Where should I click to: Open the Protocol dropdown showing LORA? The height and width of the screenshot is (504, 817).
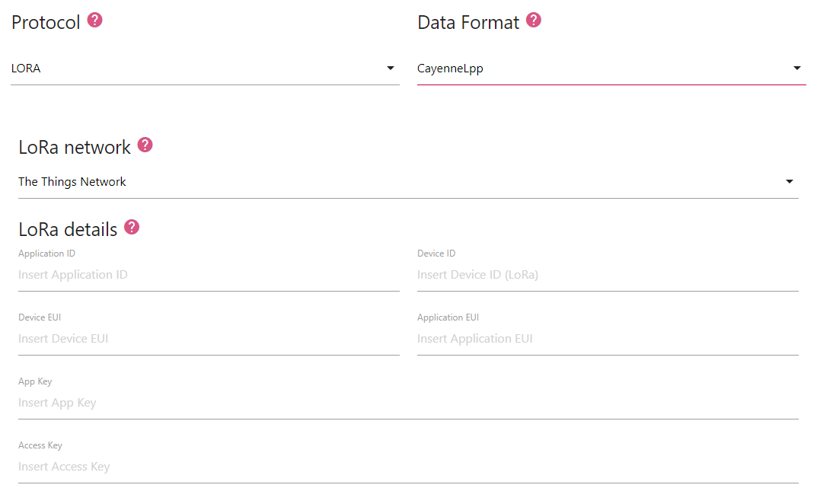point(198,69)
